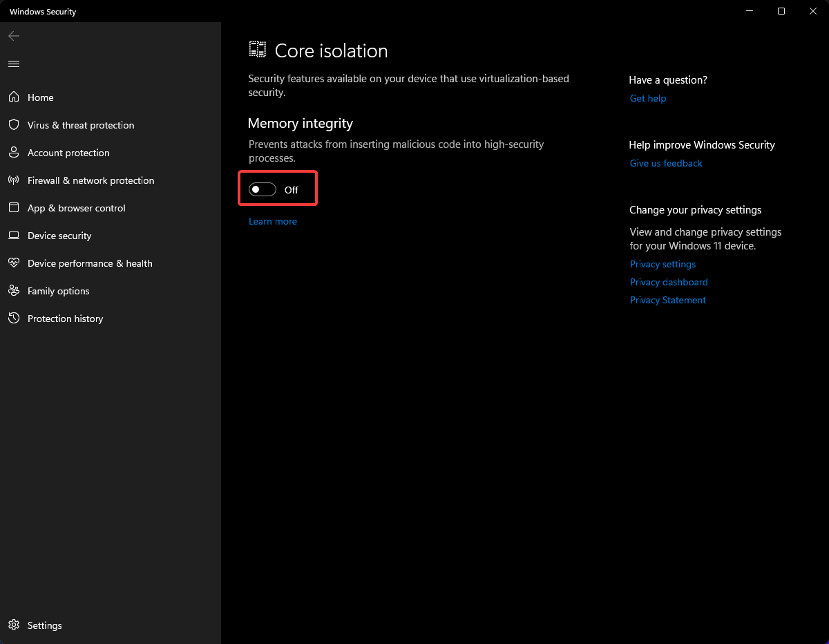
Task: Open Protection history section
Action: pos(111,319)
